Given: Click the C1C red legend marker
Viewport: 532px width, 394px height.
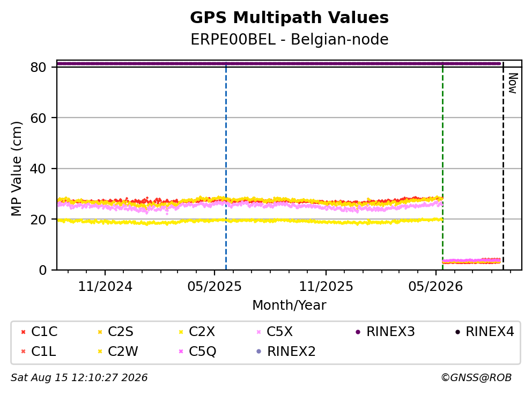Looking at the screenshot, I should 23,332.
